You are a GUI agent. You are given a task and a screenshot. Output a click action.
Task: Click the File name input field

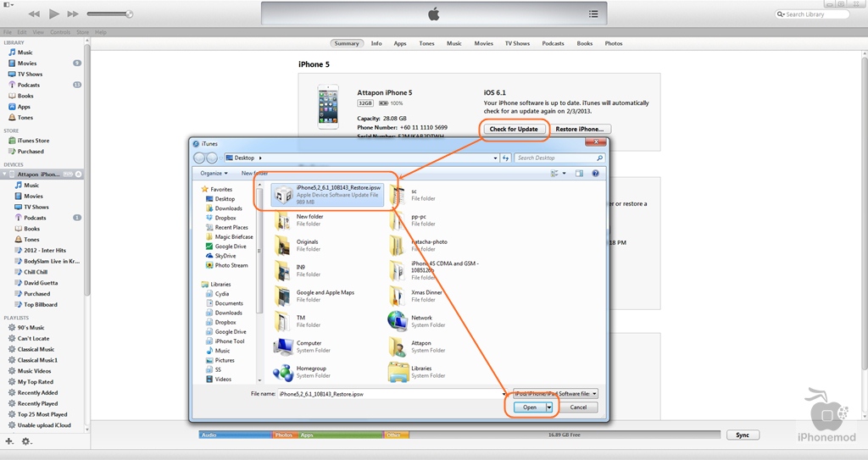point(390,394)
